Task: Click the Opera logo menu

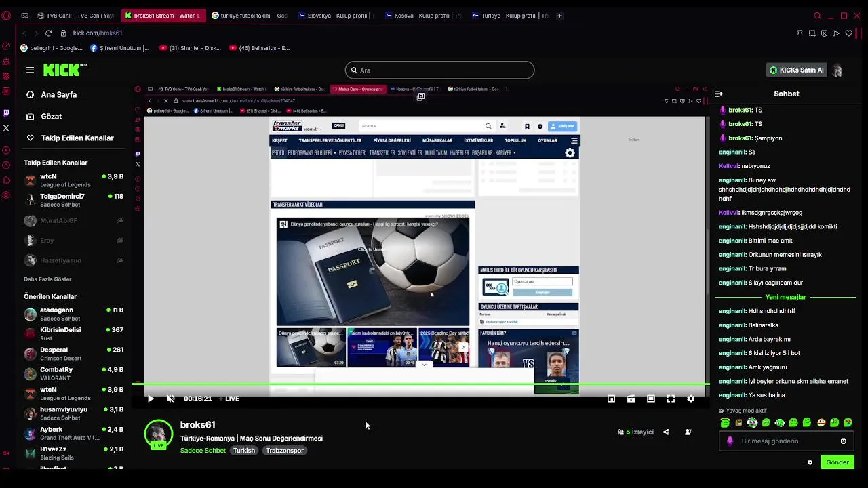Action: (x=6, y=16)
